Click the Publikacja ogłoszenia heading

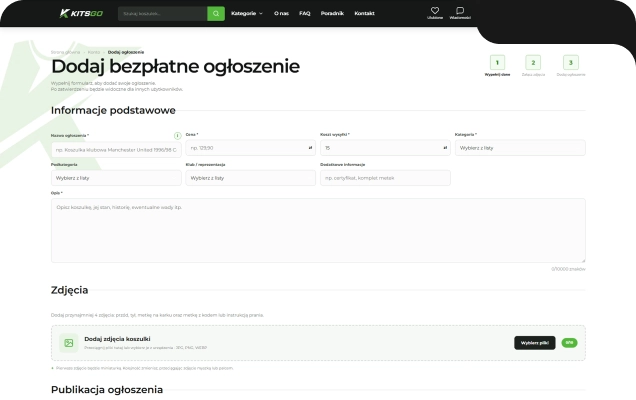(107, 389)
